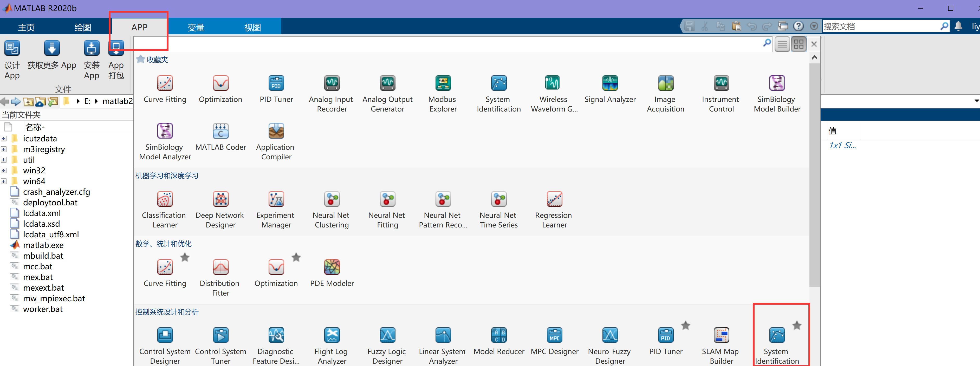Switch to the 变量 tab

point(196,27)
